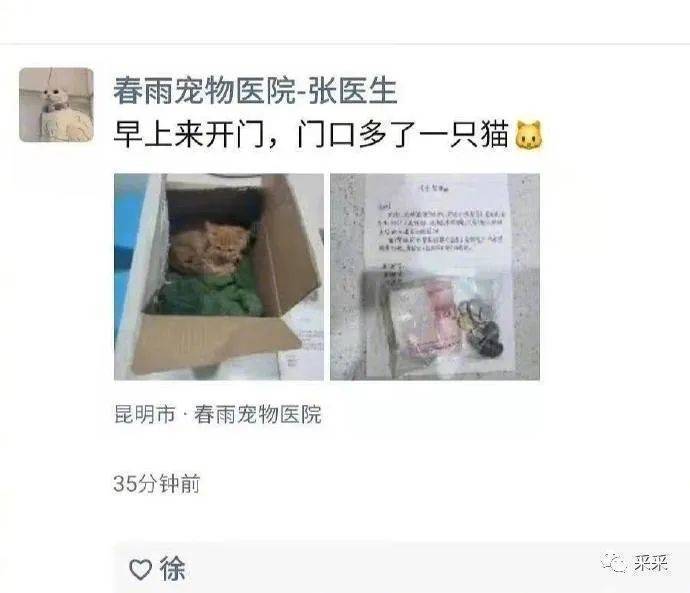View the photo of letter and money
Image resolution: width=690 pixels, height=593 pixels.
point(435,277)
